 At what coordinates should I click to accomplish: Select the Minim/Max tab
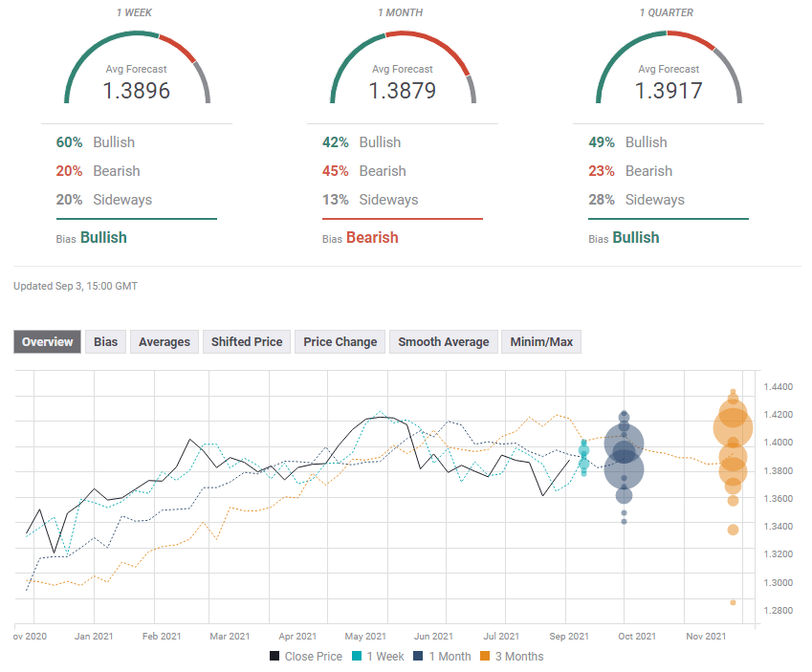point(540,341)
